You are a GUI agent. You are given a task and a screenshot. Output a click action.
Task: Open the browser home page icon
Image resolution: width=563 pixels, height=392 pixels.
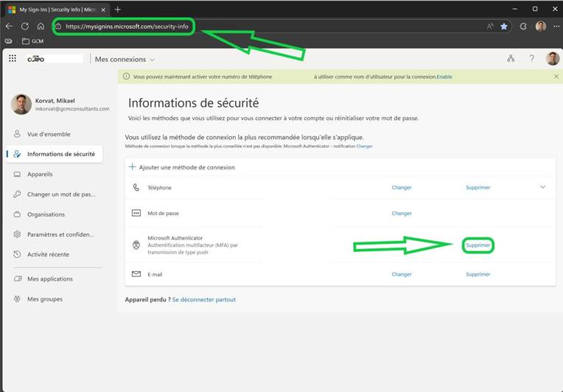click(41, 27)
